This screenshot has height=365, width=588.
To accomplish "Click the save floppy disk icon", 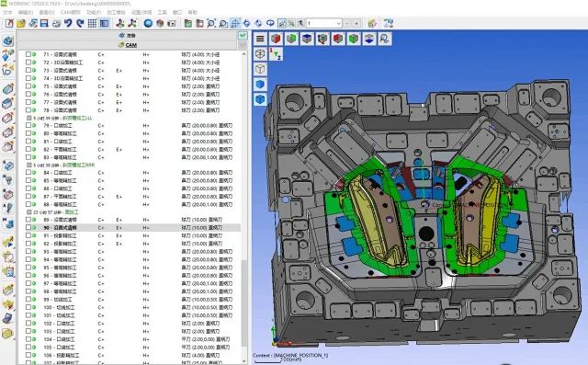I will click(44, 23).
